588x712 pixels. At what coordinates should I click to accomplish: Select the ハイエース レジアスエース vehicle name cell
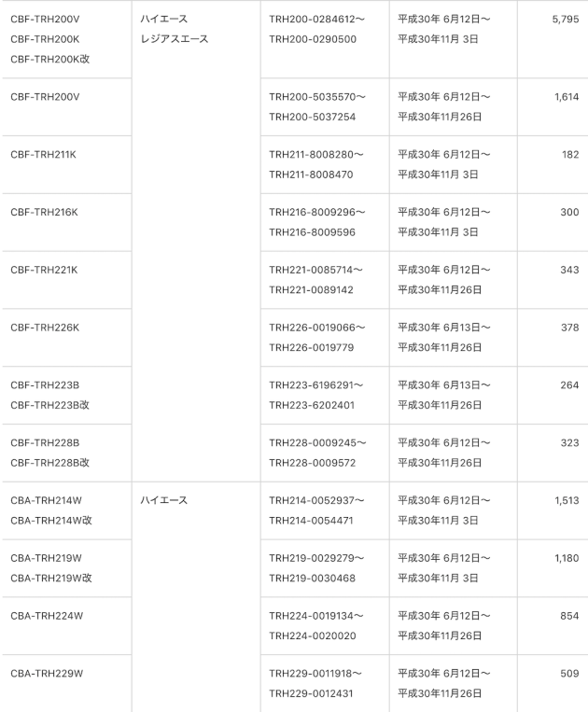tap(196, 241)
